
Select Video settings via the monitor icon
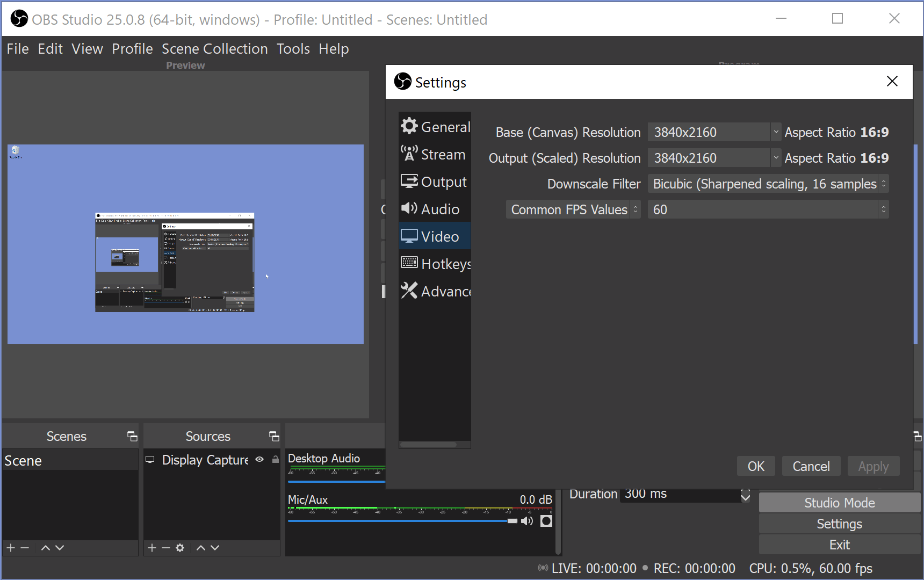coord(409,236)
